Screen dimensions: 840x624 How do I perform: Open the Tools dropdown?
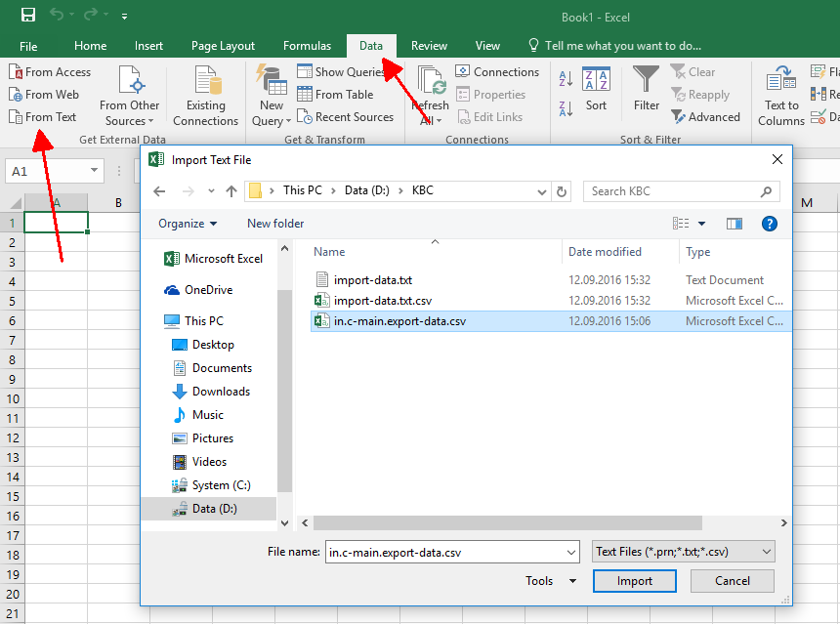550,581
